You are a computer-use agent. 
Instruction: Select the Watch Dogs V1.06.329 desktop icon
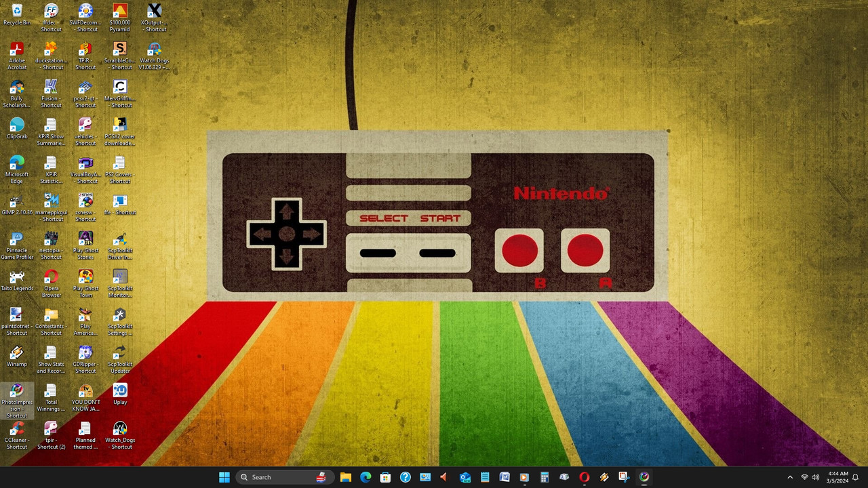(154, 56)
